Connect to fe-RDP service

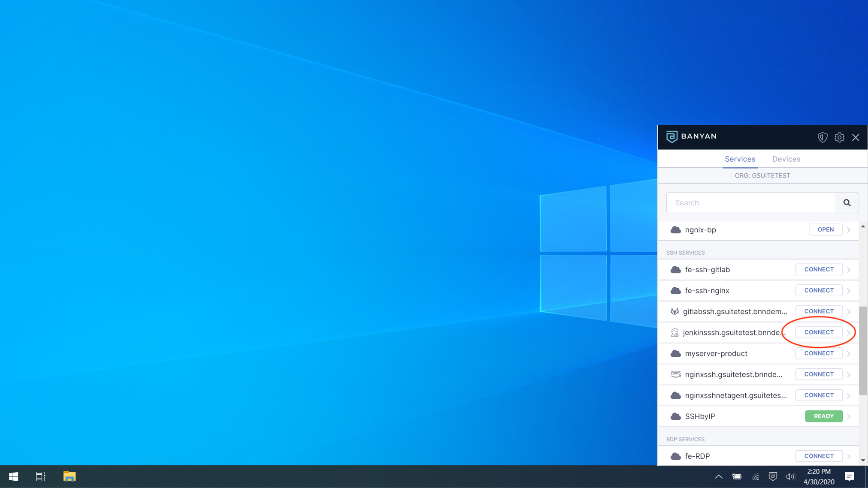(x=819, y=456)
